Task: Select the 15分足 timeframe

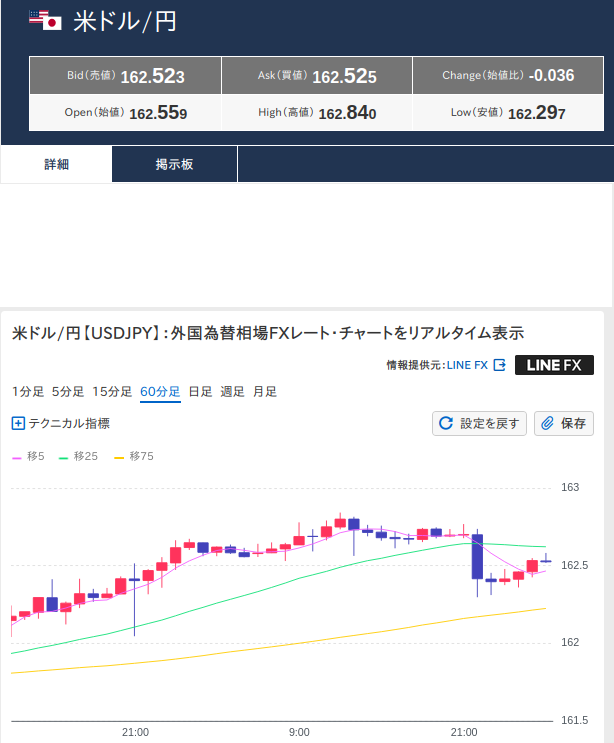Action: [112, 391]
